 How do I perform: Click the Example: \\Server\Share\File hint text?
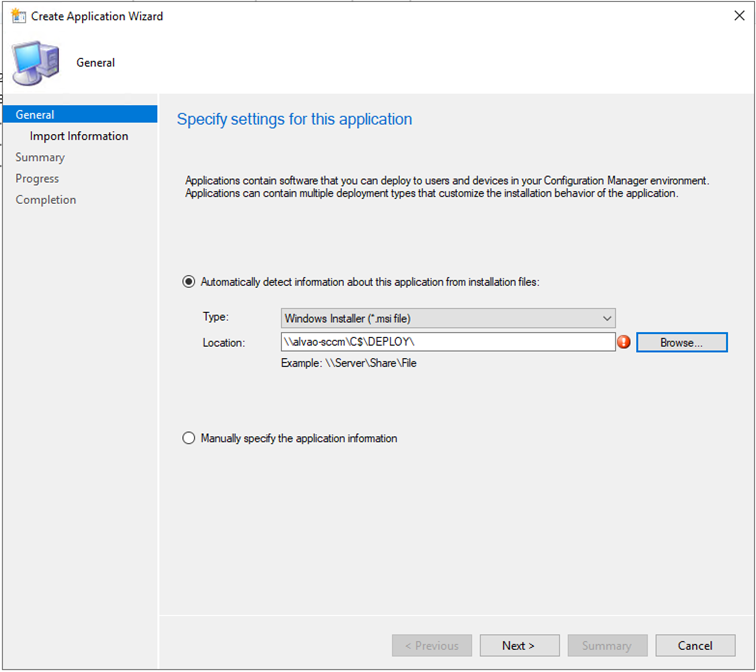pyautogui.click(x=349, y=363)
